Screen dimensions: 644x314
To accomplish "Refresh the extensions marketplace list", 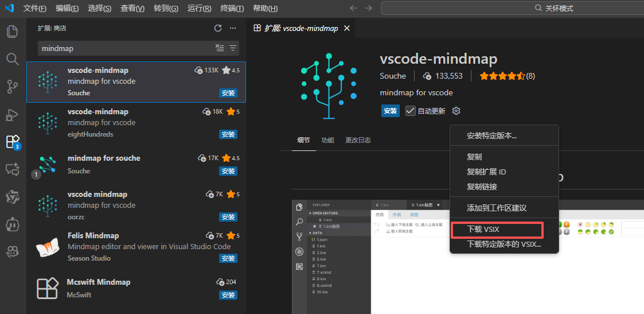I will [x=218, y=28].
